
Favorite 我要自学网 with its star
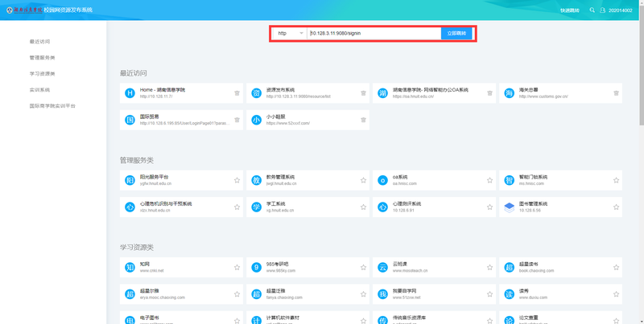[x=489, y=294]
